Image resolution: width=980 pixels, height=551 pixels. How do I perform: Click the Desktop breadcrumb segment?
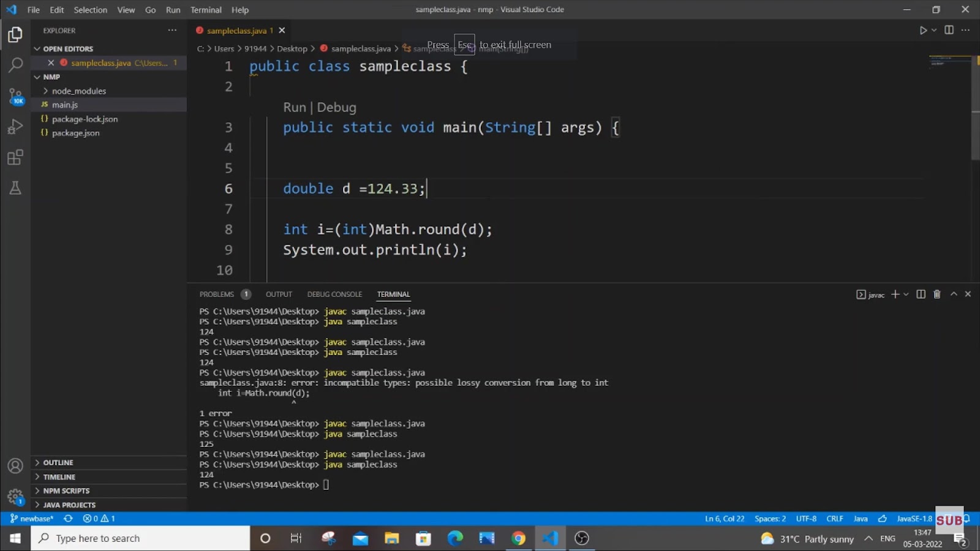[x=292, y=48]
